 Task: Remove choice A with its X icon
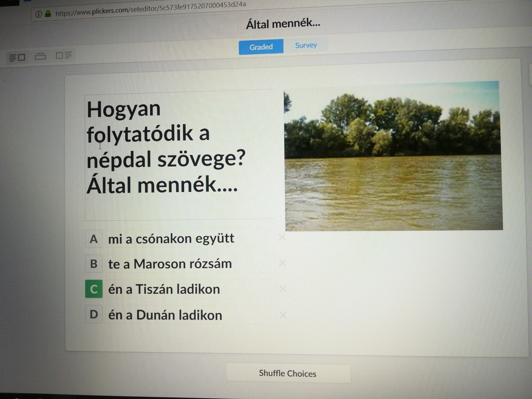(282, 237)
